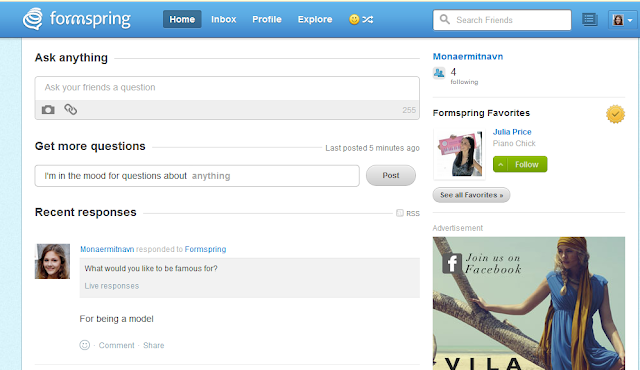640x370 pixels.
Task: Open the Profile tab
Action: point(267,19)
